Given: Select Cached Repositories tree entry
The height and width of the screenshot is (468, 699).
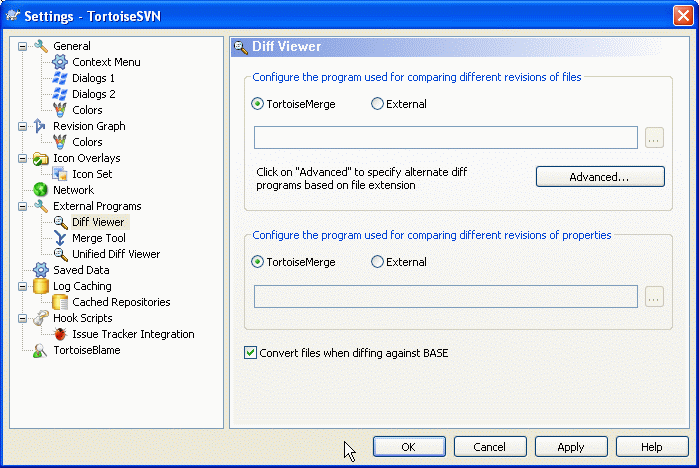Looking at the screenshot, I should pyautogui.click(x=121, y=302).
